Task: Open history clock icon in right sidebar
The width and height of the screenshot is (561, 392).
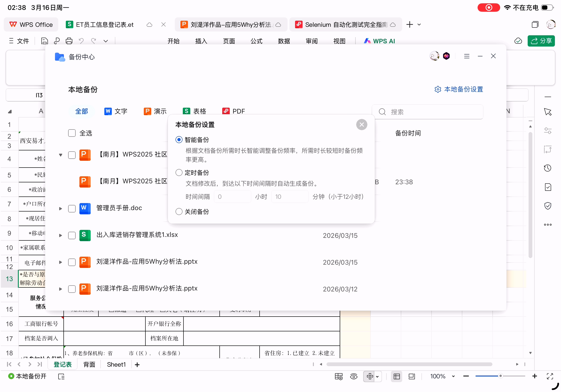Action: click(x=548, y=168)
